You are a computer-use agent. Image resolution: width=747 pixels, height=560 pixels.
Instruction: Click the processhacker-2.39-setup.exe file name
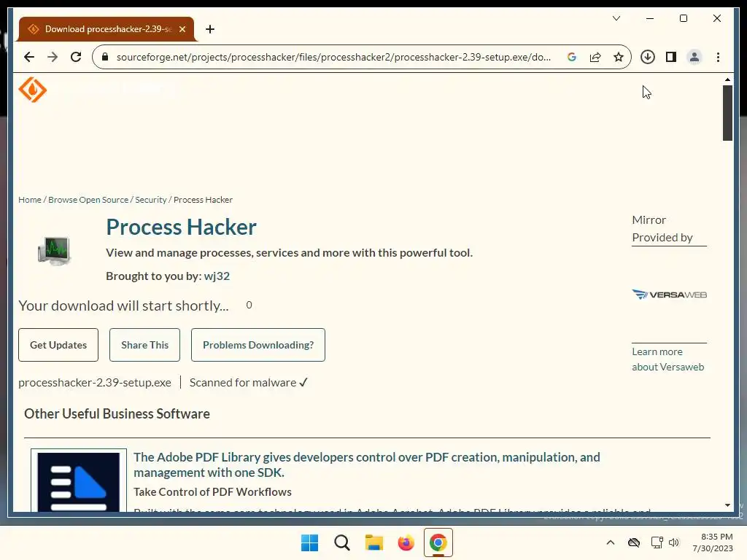point(94,382)
